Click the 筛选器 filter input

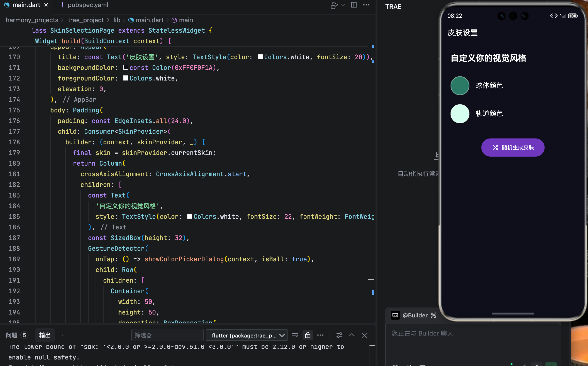pos(167,335)
